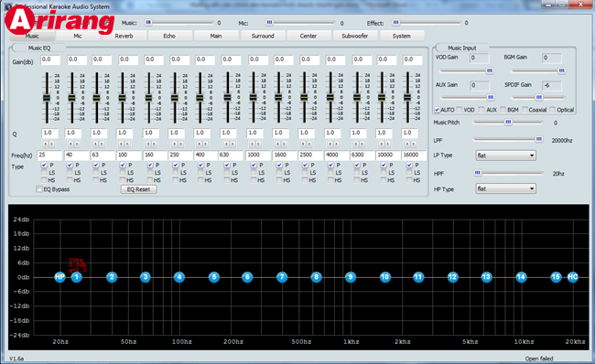The height and width of the screenshot is (364, 595).
Task: Click the Music volume slider handle
Action: point(148,22)
